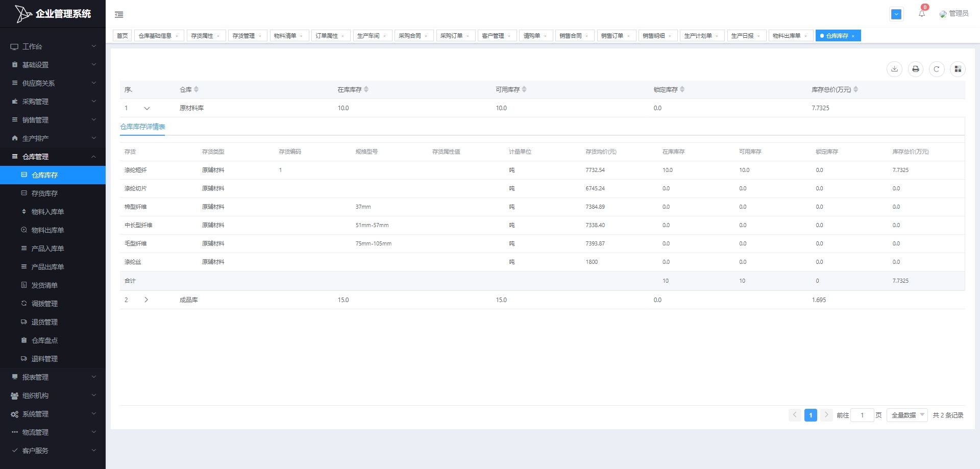Switch to the 物料出库单 tab

786,36
